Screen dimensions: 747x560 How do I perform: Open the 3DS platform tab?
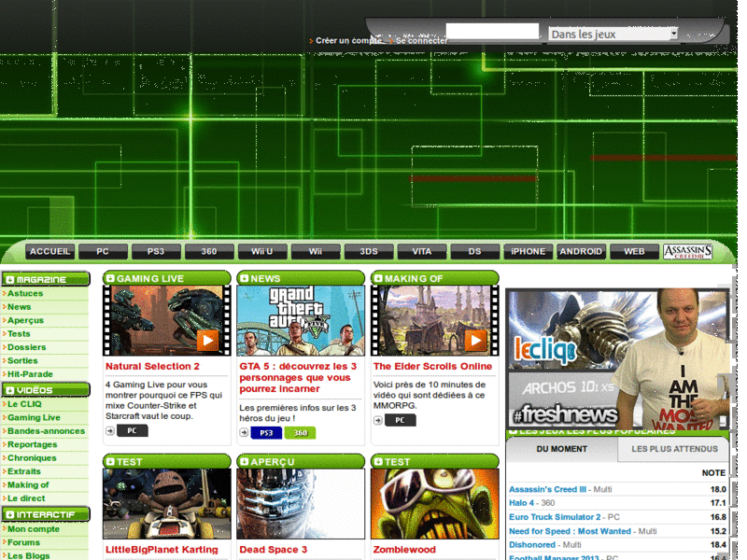point(369,251)
